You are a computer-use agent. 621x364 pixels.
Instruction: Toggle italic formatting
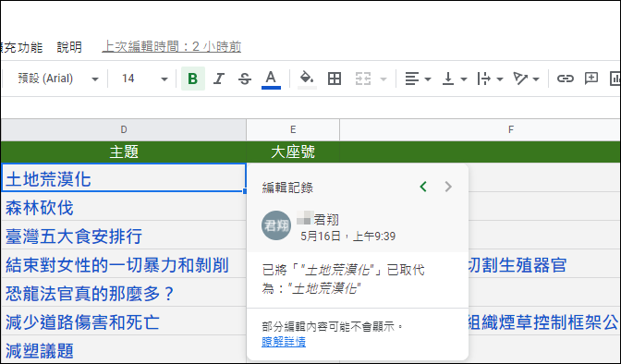pyautogui.click(x=219, y=79)
